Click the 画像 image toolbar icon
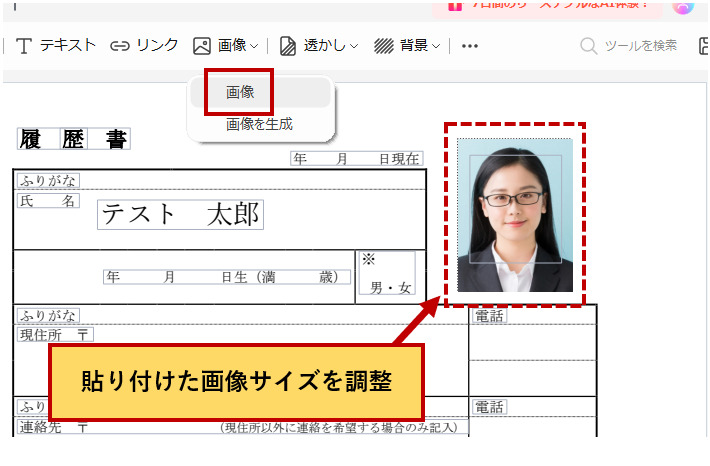The height and width of the screenshot is (466, 710). 202,46
